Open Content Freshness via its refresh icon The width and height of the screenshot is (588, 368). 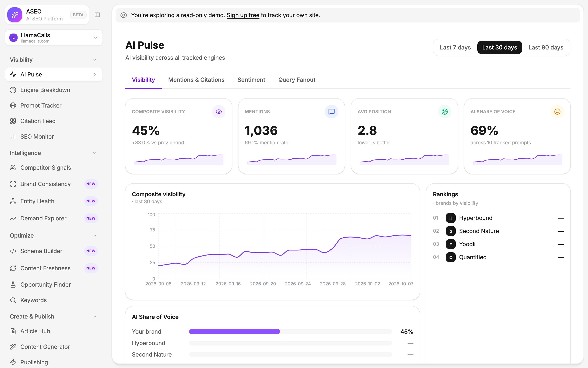point(13,268)
